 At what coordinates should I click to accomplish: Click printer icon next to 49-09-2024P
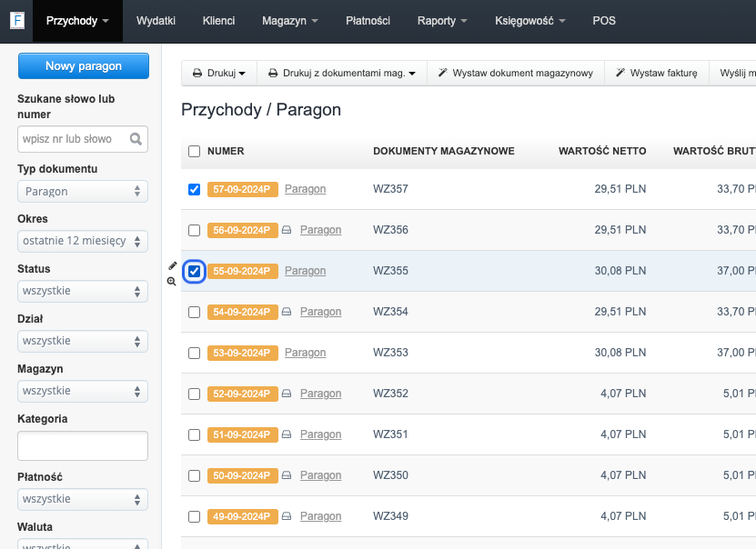click(287, 516)
